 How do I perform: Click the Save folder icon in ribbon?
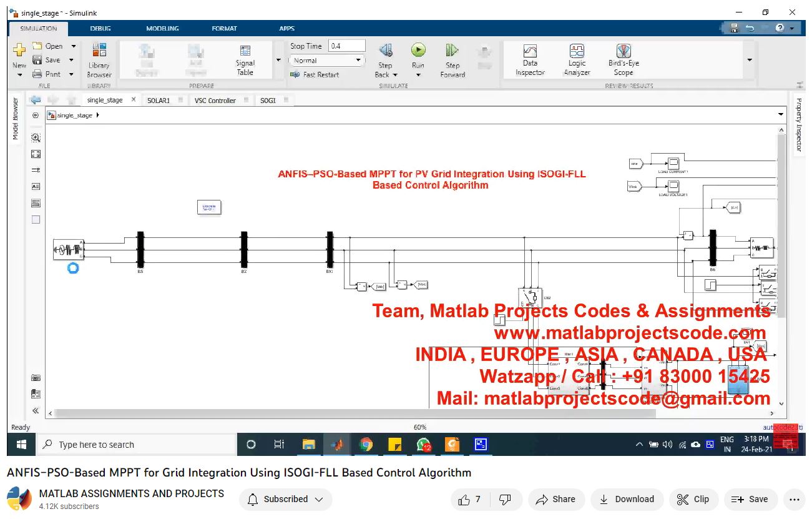click(37, 60)
